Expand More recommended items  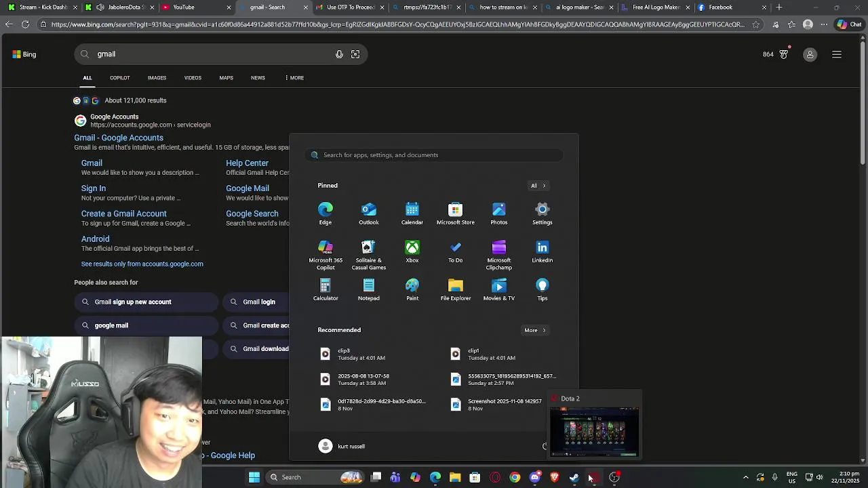click(534, 330)
